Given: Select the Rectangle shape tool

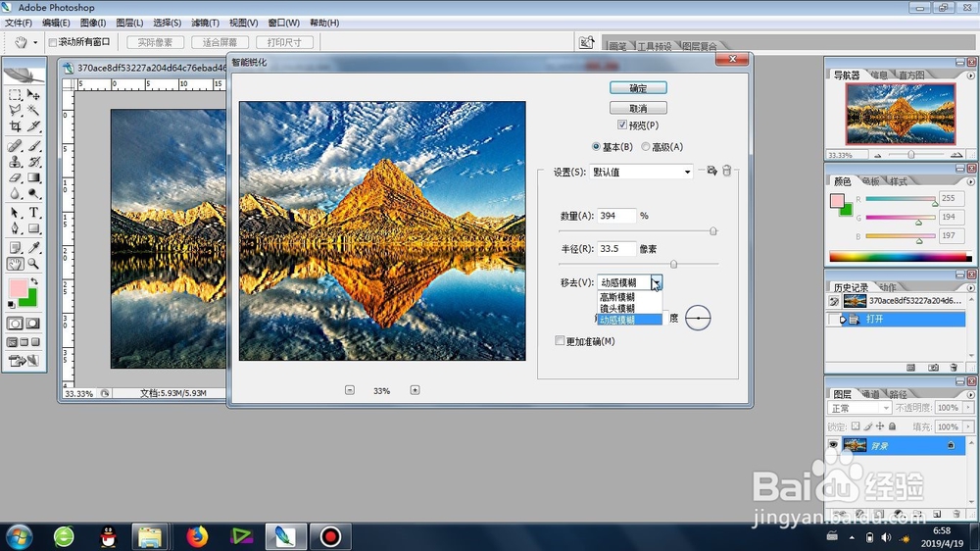Looking at the screenshot, I should click(33, 228).
